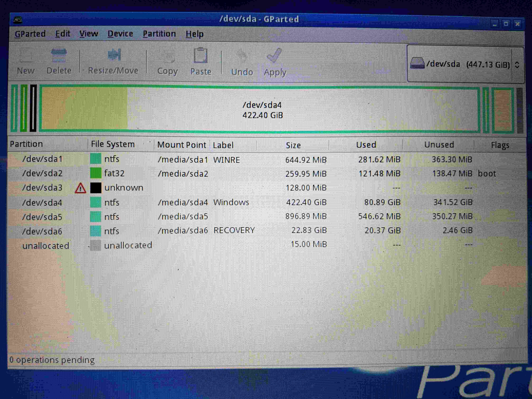This screenshot has width=532, height=399.
Task: Open the GParted menu
Action: tap(30, 34)
